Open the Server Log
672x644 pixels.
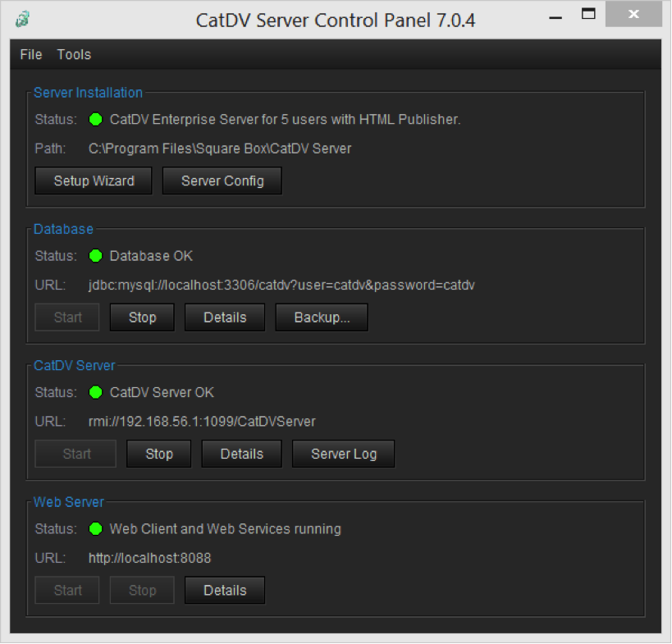coord(344,454)
